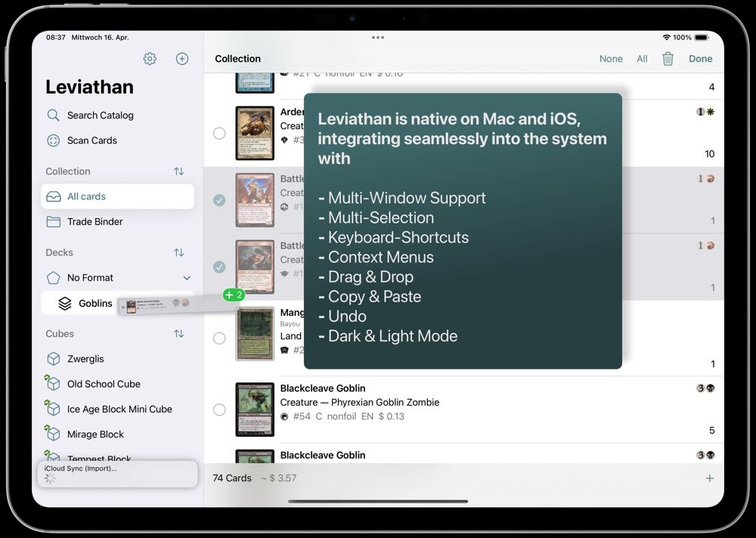Viewport: 756px width, 538px height.
Task: Open Old School Cube
Action: [x=104, y=384]
